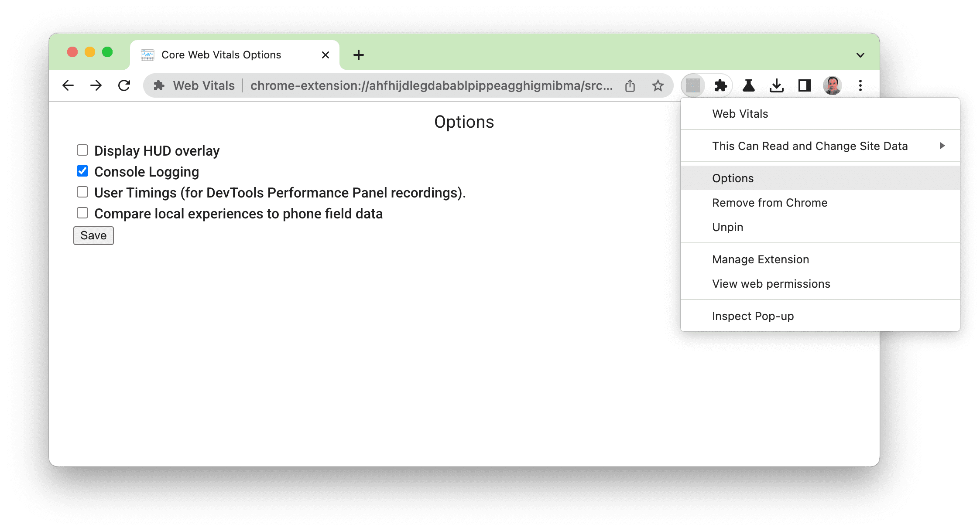Click Save button on options page

tap(93, 235)
